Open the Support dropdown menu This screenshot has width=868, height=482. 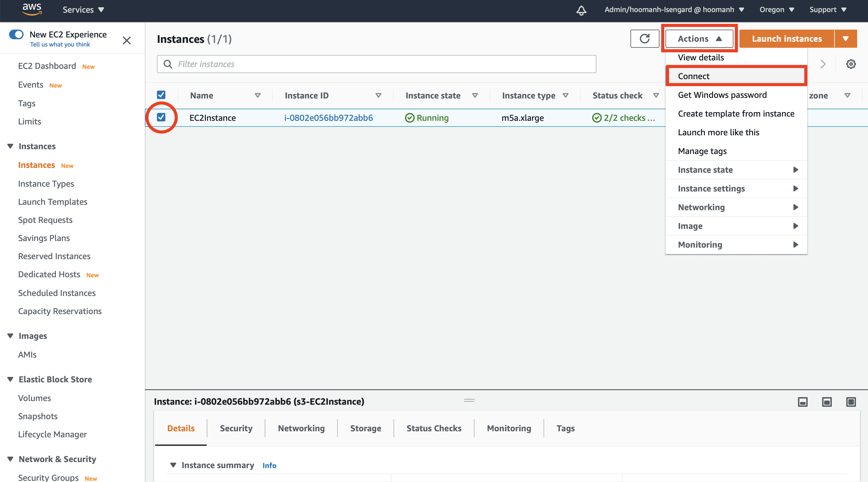tap(828, 9)
